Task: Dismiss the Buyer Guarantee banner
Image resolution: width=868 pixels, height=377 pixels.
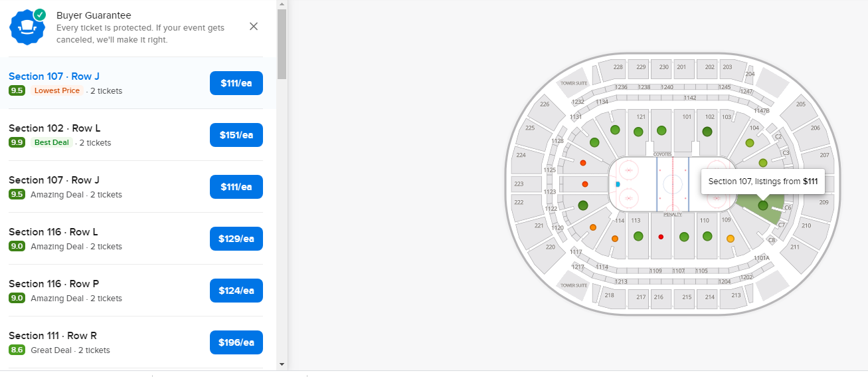Action: (254, 27)
